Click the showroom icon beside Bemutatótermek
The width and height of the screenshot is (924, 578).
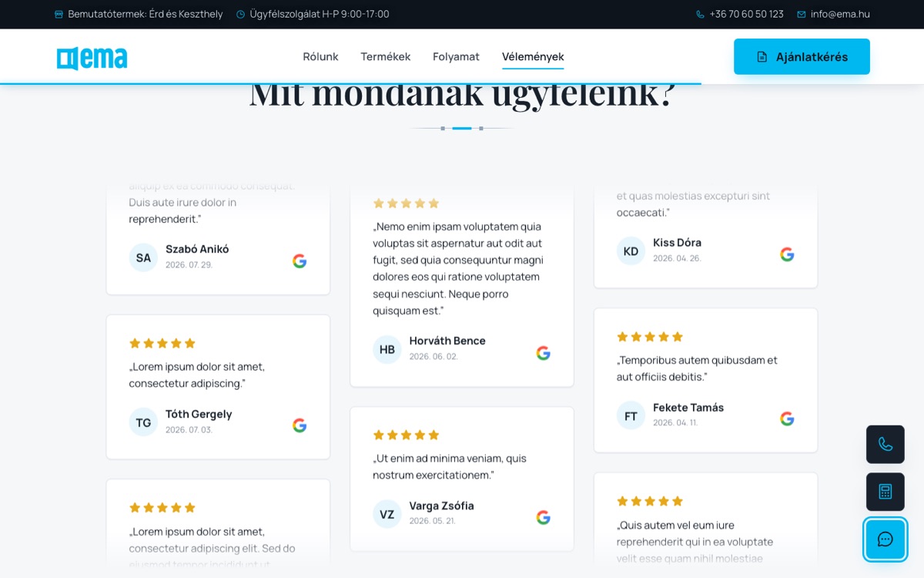pyautogui.click(x=59, y=14)
